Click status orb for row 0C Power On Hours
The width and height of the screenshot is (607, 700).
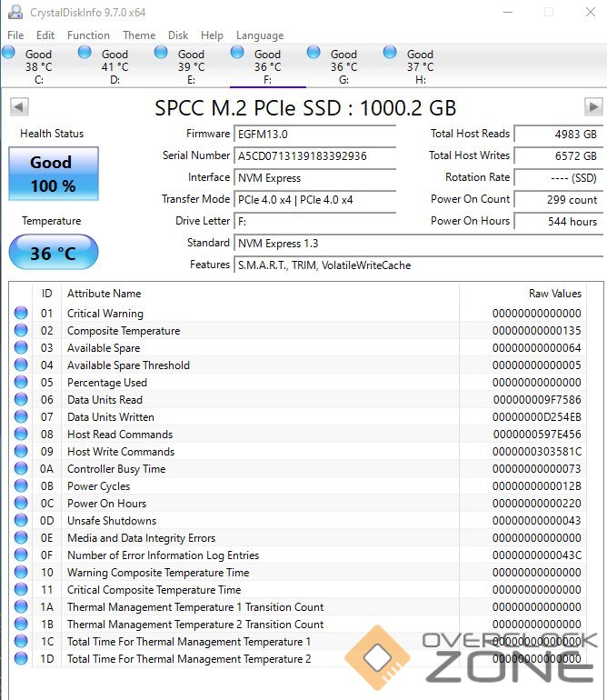click(21, 503)
